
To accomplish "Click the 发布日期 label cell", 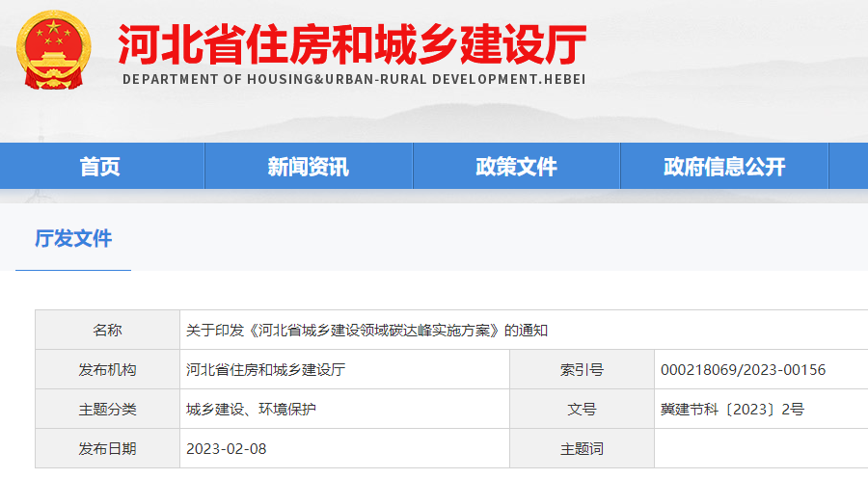I will click(x=107, y=448).
